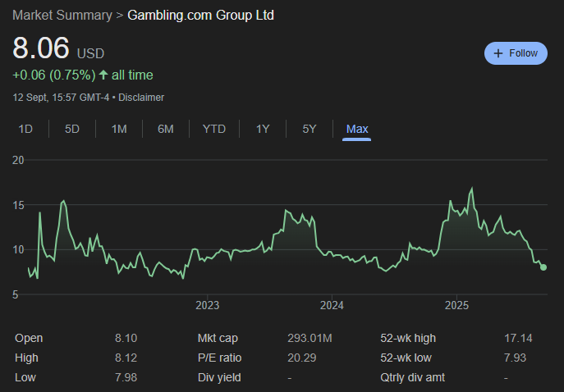This screenshot has width=564, height=392.
Task: Open the Disclaimer link
Action: tap(141, 98)
